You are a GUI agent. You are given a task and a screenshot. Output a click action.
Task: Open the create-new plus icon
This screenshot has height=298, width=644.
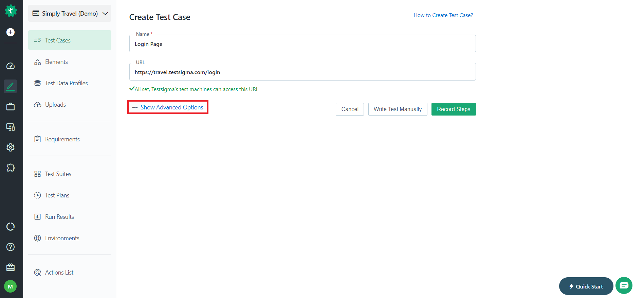point(11,32)
